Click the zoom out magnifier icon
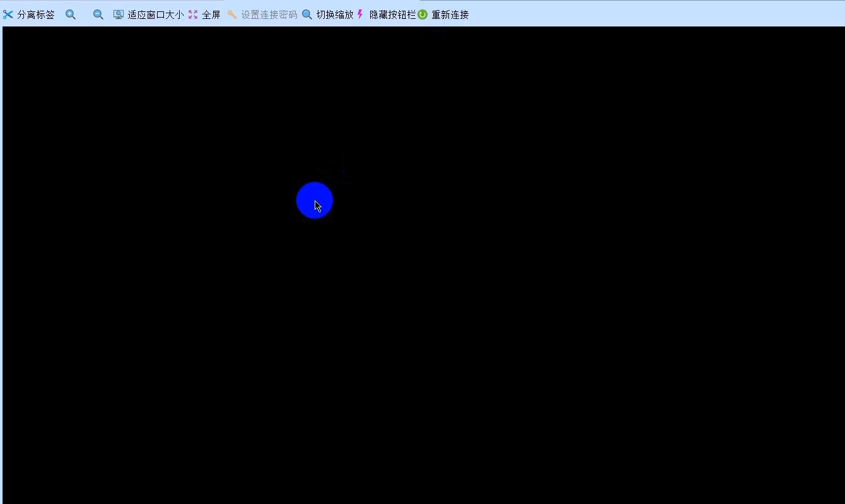Screen dimensions: 845x504 tap(98, 14)
